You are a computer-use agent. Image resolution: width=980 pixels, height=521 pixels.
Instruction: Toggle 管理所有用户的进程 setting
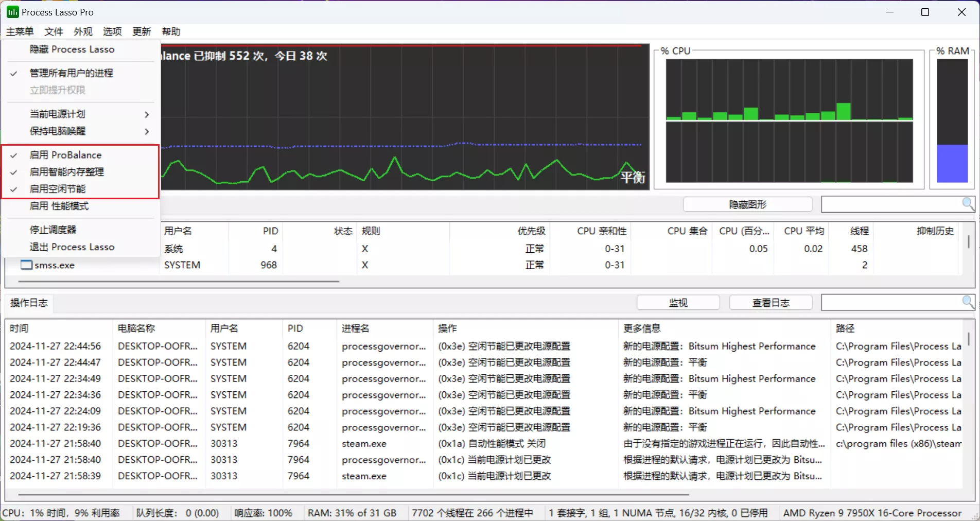click(71, 73)
